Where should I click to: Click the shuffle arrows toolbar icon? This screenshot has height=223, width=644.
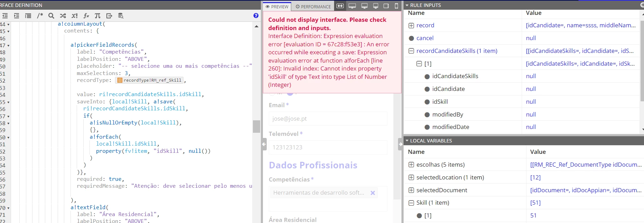tap(63, 16)
